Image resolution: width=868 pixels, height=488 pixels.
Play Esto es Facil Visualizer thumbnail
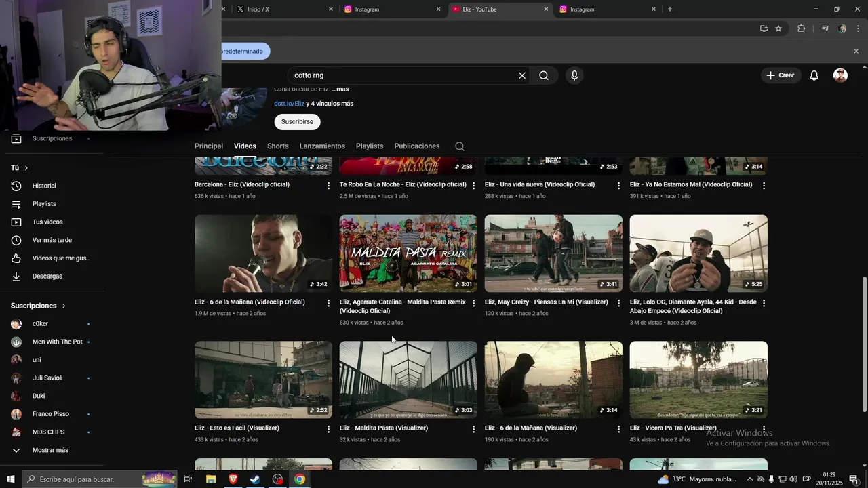coord(263,380)
